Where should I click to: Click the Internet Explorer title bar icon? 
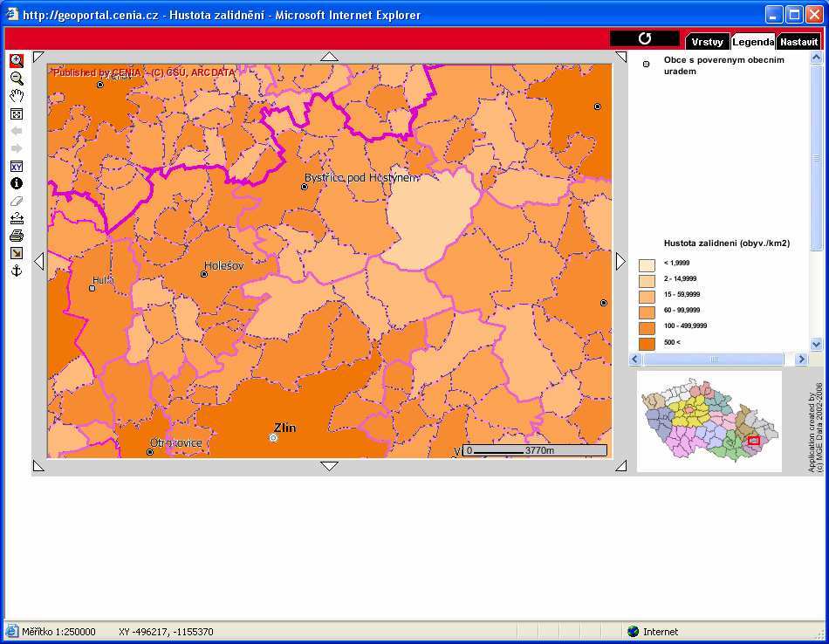(x=11, y=14)
